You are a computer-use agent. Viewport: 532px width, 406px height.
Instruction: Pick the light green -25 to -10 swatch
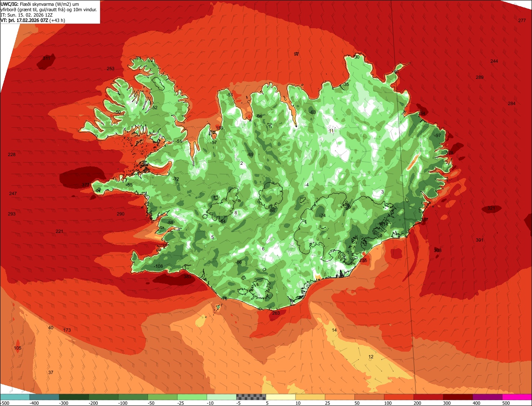click(x=192, y=397)
